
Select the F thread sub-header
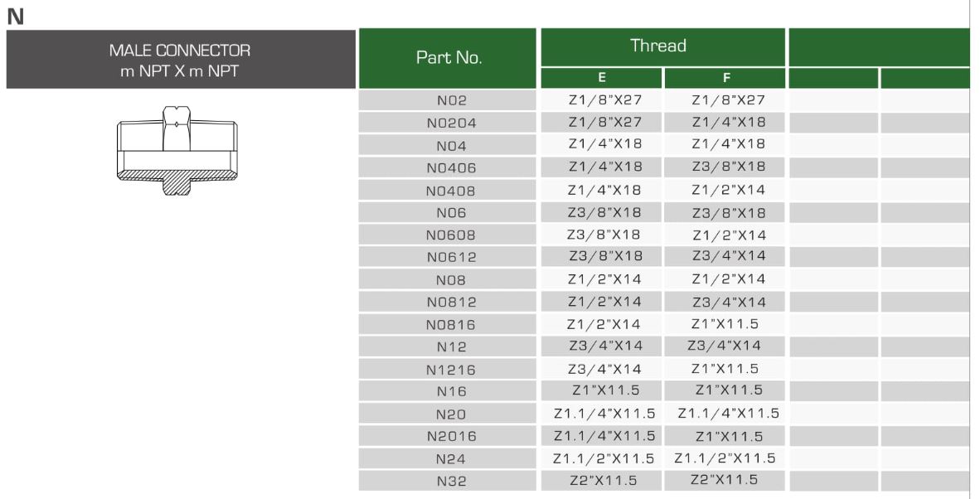[726, 79]
